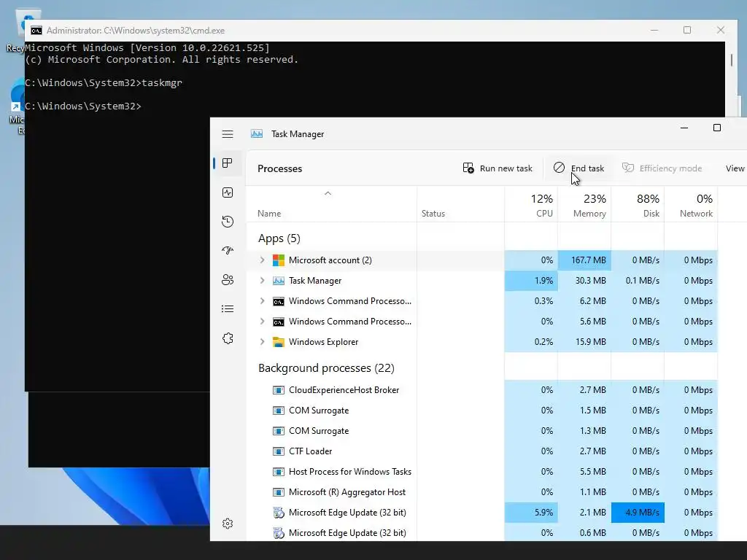The height and width of the screenshot is (560, 747).
Task: Open the Task Manager hamburger navigation menu
Action: [x=228, y=134]
